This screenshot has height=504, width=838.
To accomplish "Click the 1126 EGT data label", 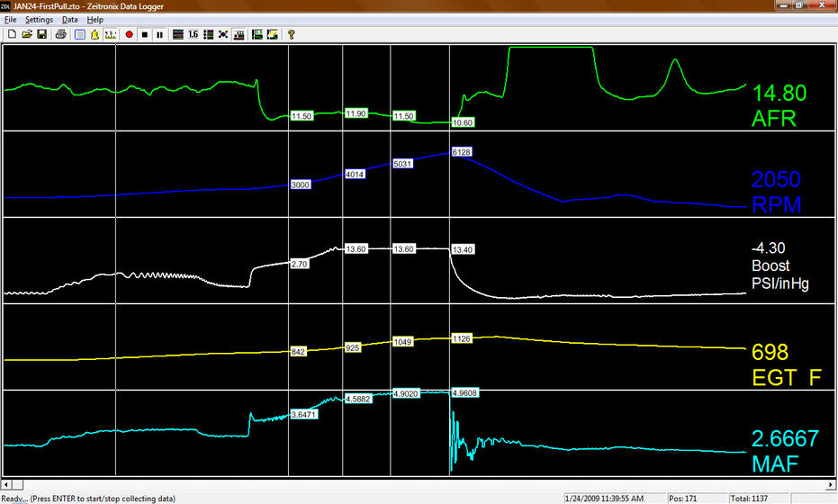I will (462, 339).
